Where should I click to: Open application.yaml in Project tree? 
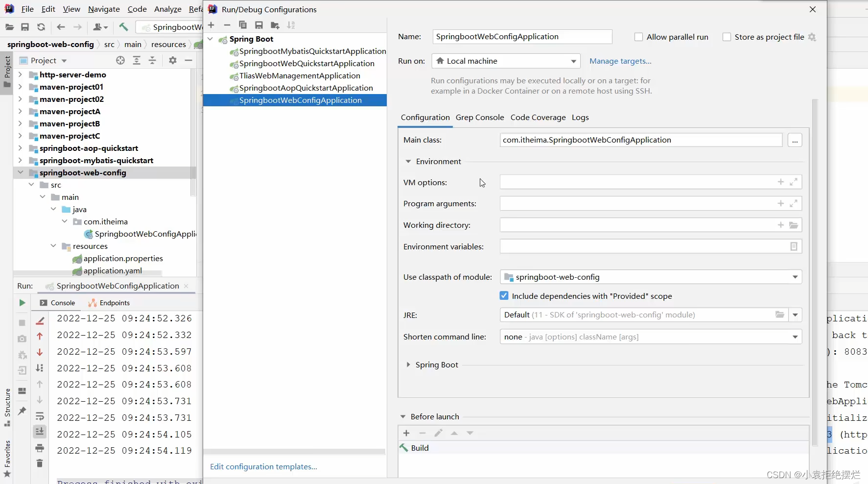[113, 270]
